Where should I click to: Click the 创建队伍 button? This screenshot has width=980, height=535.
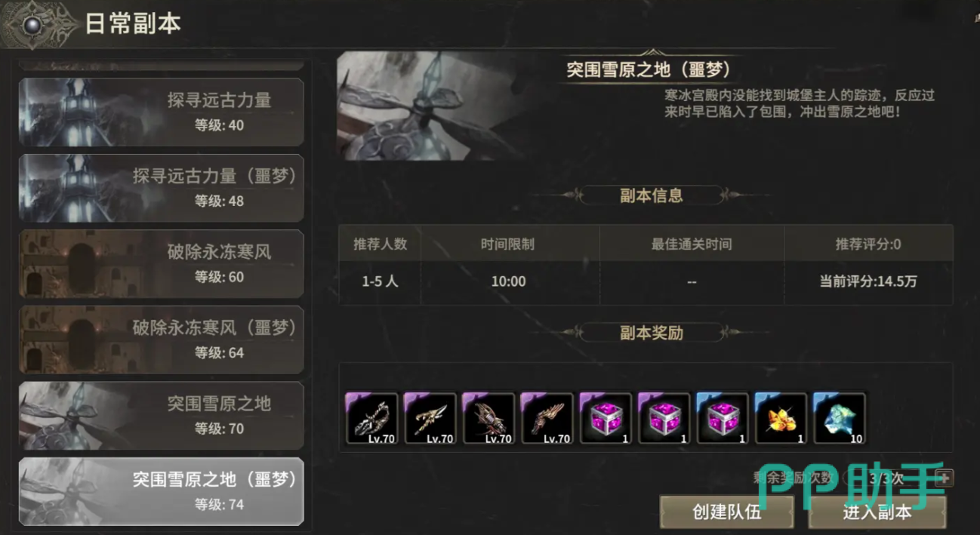[x=727, y=512]
